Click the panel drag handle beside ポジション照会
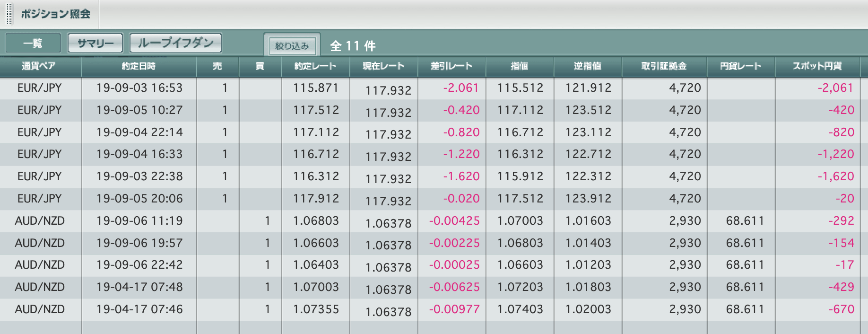This screenshot has width=868, height=334. [x=9, y=14]
